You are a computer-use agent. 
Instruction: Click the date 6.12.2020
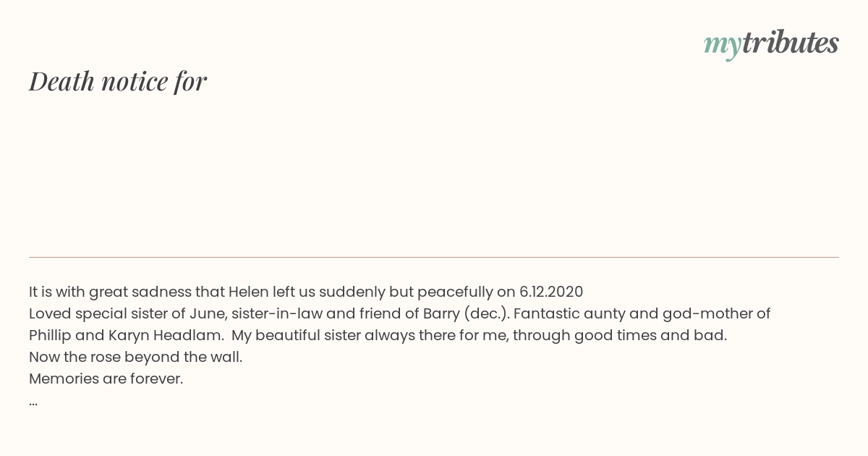tap(551, 292)
